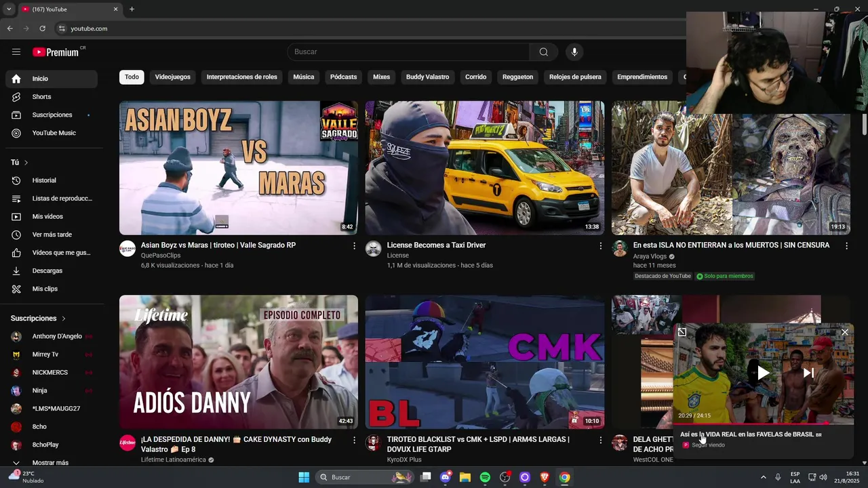Show hidden system tray icons
The image size is (868, 488).
tap(763, 477)
